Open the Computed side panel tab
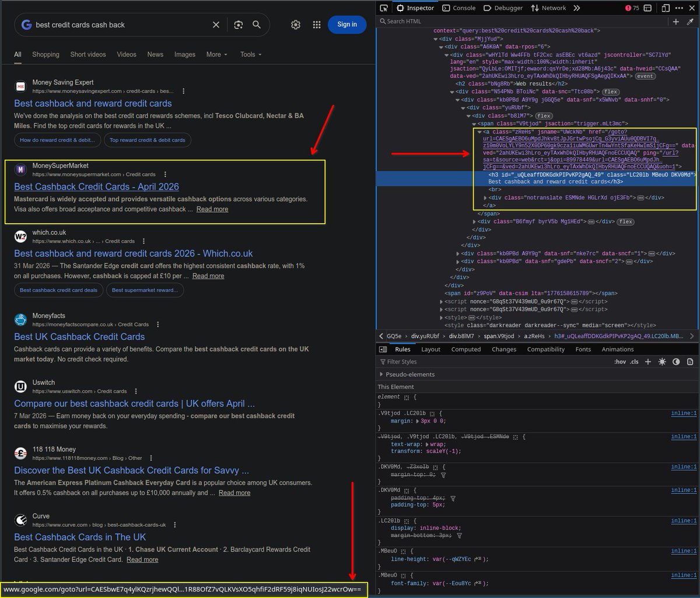700x598 pixels. click(466, 349)
